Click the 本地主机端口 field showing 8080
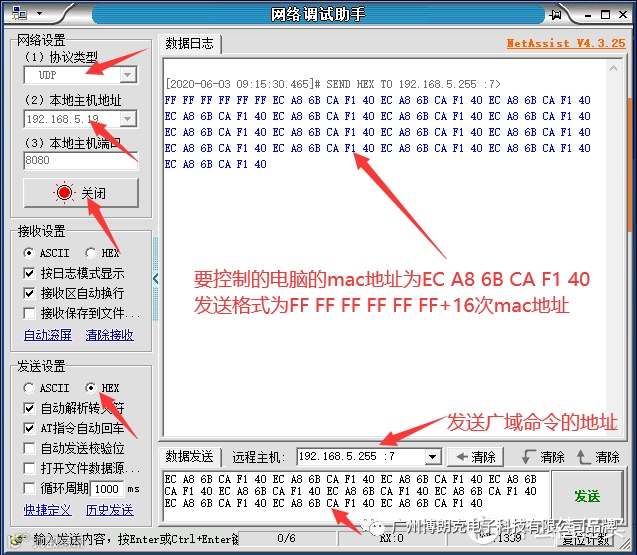The image size is (637, 555). pos(80,160)
